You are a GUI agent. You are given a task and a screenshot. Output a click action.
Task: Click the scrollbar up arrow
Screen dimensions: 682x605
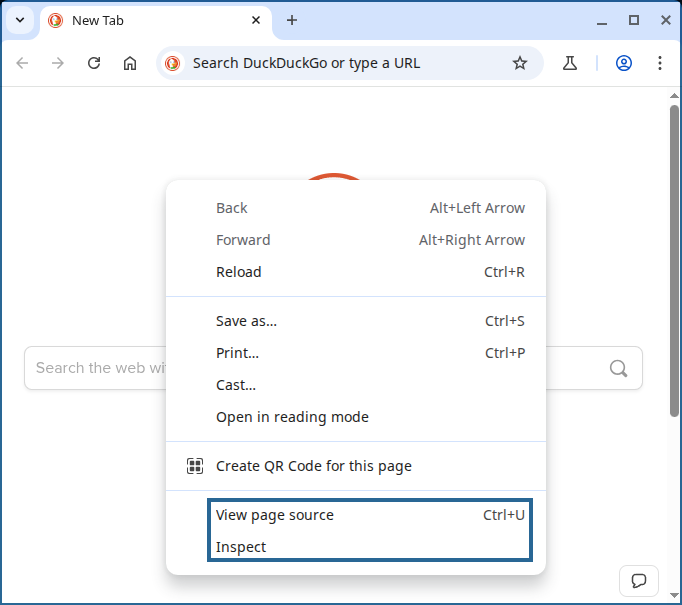674,96
